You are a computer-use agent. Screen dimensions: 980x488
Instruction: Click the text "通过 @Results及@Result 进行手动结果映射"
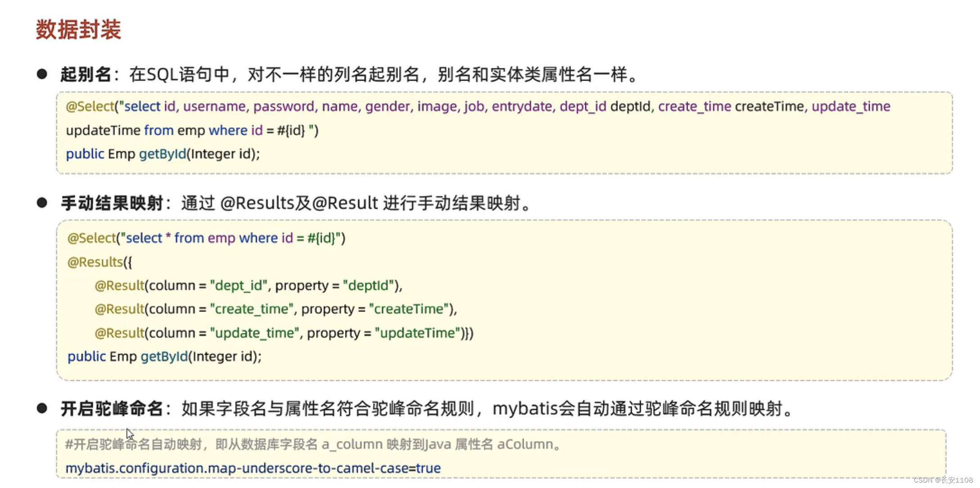[x=351, y=203]
